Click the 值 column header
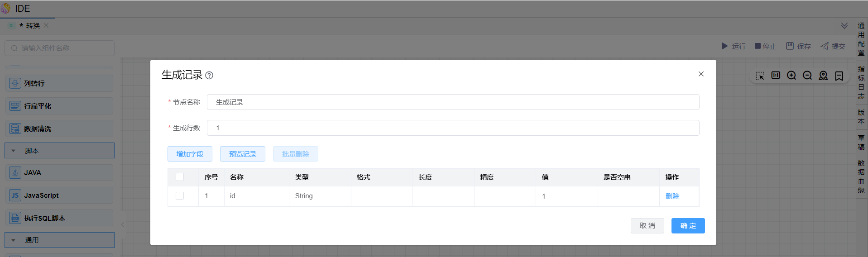The image size is (868, 257). [x=567, y=177]
